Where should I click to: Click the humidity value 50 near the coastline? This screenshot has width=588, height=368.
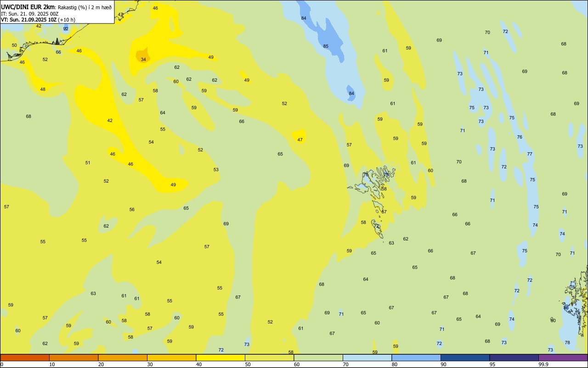(14, 45)
